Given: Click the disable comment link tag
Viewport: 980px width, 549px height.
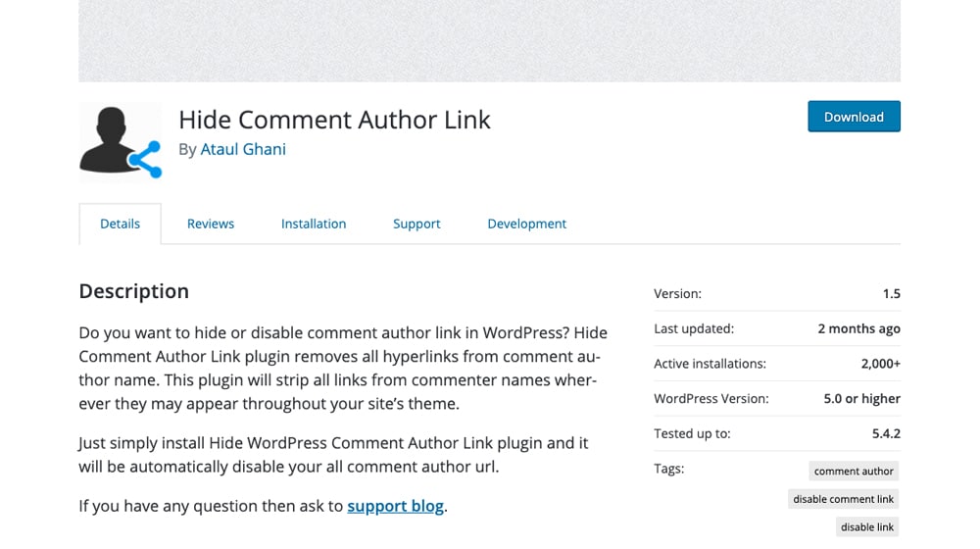Looking at the screenshot, I should (843, 499).
